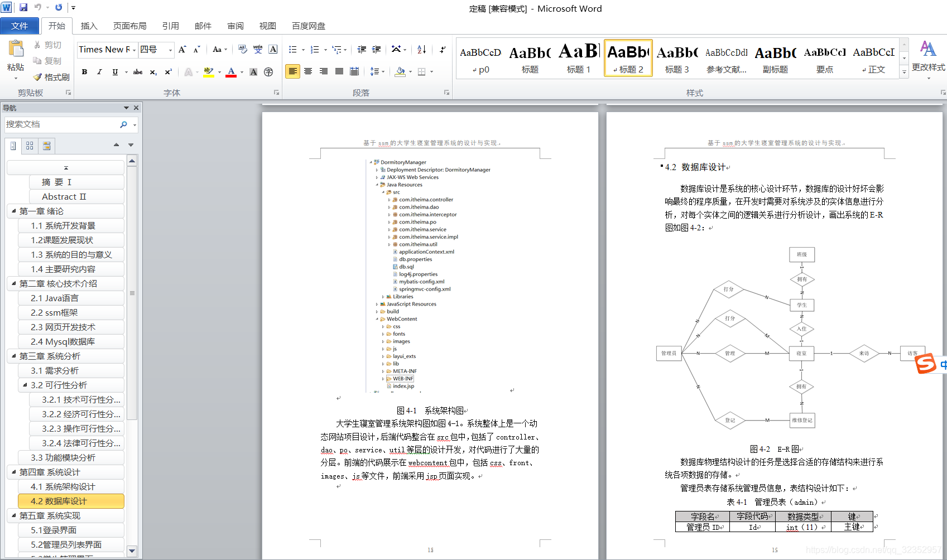Apply the 正文 style
The image size is (947, 560).
coord(873,57)
